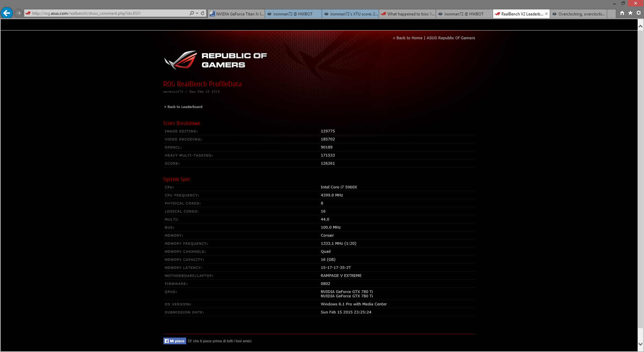Click the video encoding value 185702
The image size is (644, 352).
pos(328,139)
